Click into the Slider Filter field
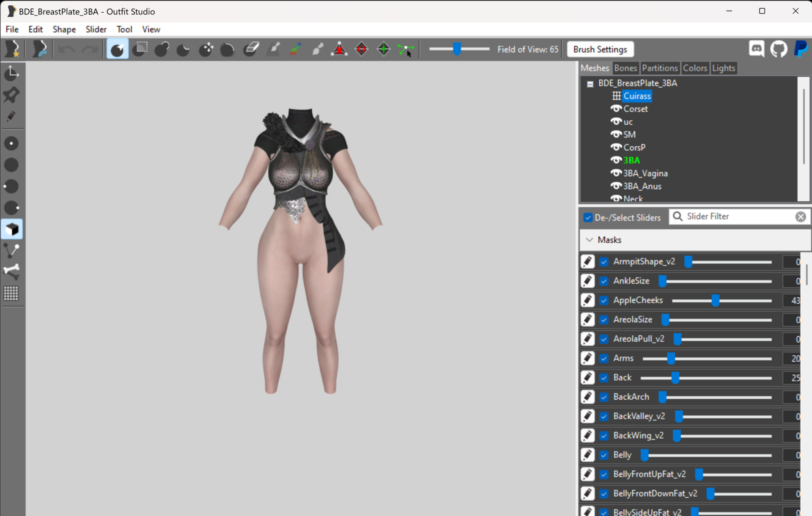The width and height of the screenshot is (812, 516). click(x=738, y=217)
